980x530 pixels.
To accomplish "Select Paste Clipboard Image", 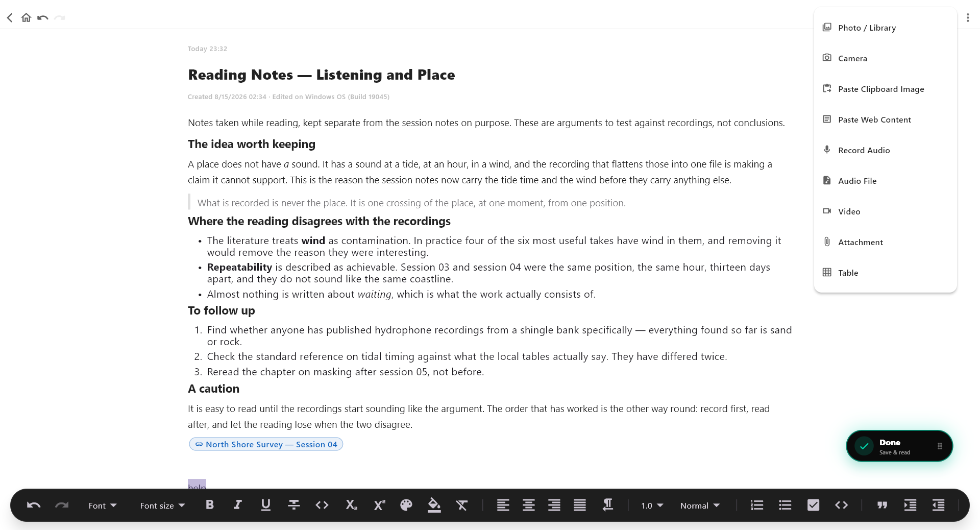I will (885, 89).
